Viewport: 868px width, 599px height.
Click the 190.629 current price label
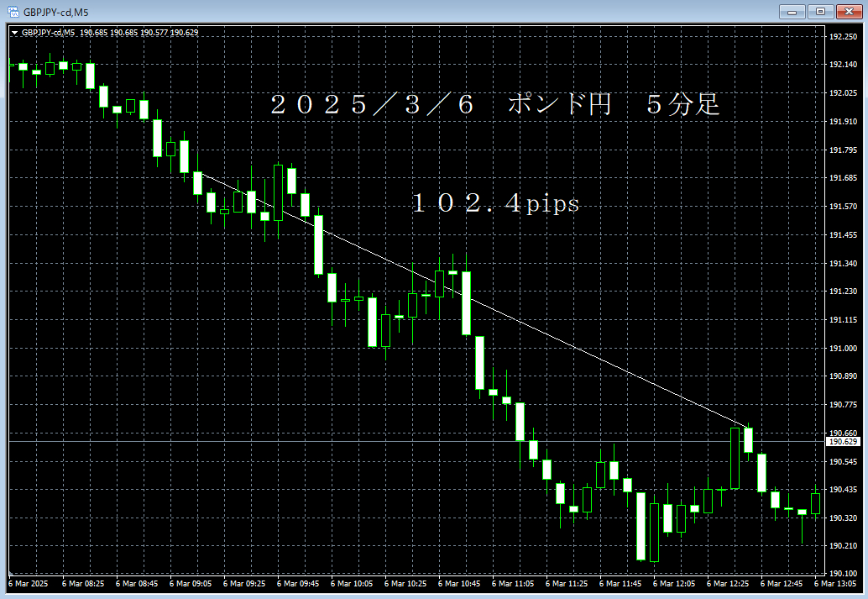tap(843, 442)
